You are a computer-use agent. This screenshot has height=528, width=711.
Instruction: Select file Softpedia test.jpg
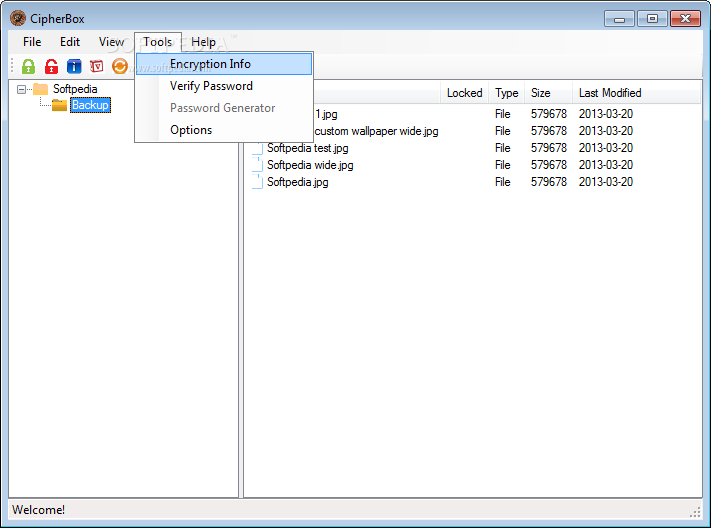[x=307, y=148]
